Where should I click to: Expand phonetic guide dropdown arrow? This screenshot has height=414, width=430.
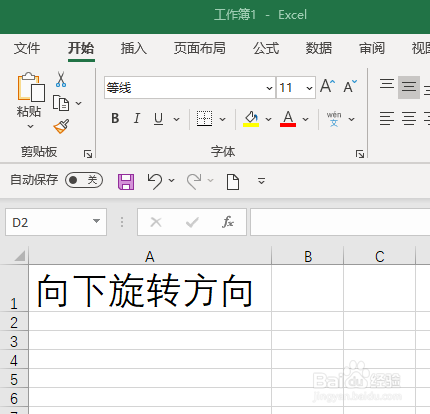[x=351, y=119]
